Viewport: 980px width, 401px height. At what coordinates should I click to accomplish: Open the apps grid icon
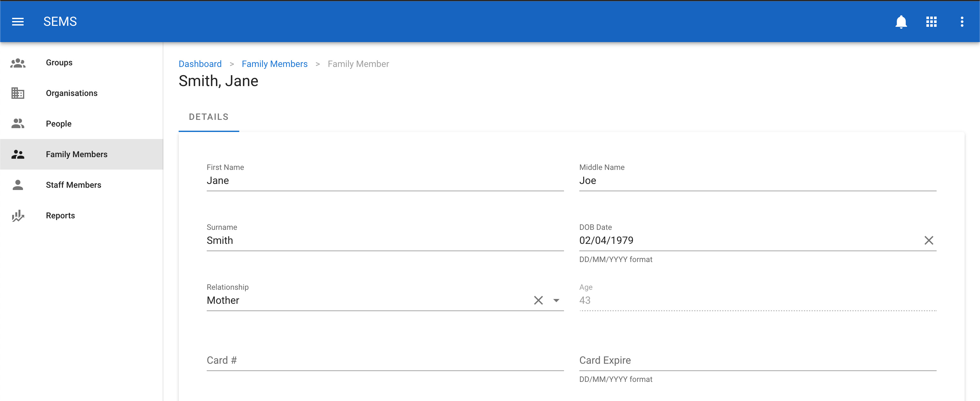pos(931,22)
